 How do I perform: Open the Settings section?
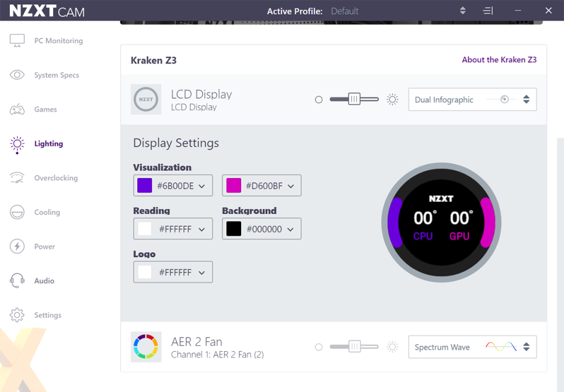point(47,315)
